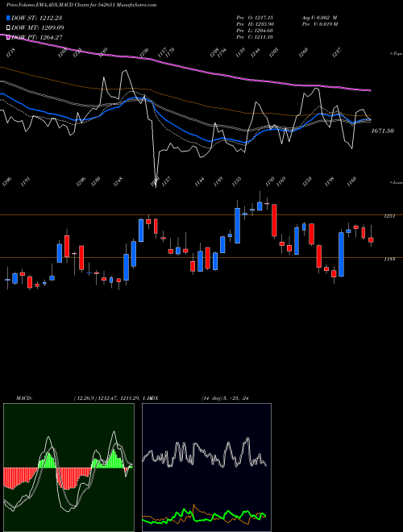Select the 'DOW PT: 1264.27' legend text

coord(37,37)
